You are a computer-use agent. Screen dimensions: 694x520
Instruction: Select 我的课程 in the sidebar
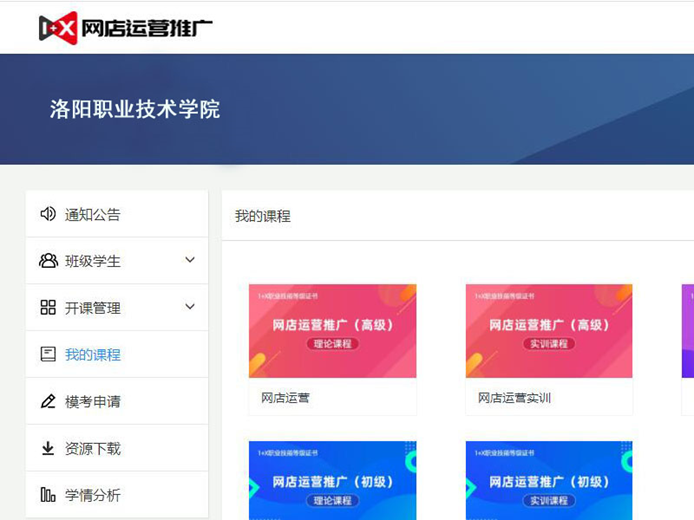pos(93,355)
